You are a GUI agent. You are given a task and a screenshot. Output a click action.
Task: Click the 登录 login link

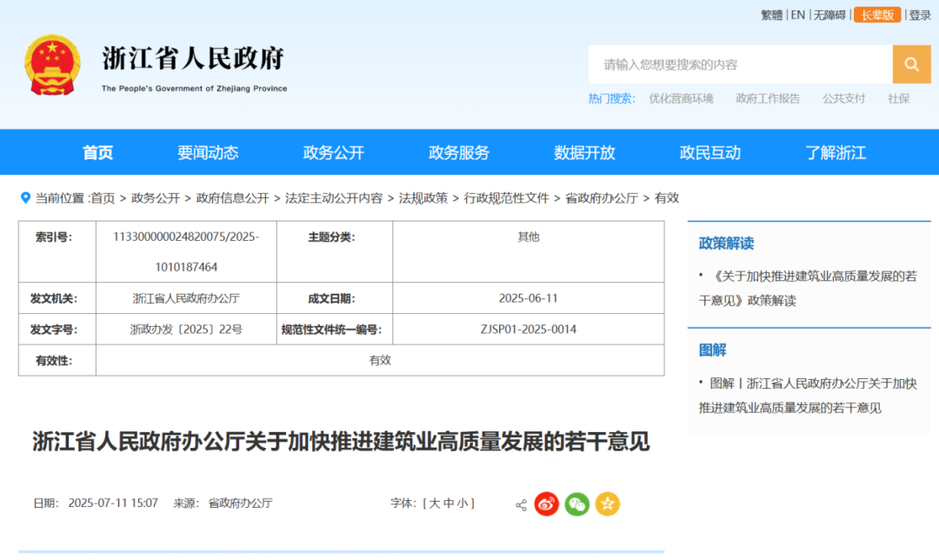click(x=920, y=15)
